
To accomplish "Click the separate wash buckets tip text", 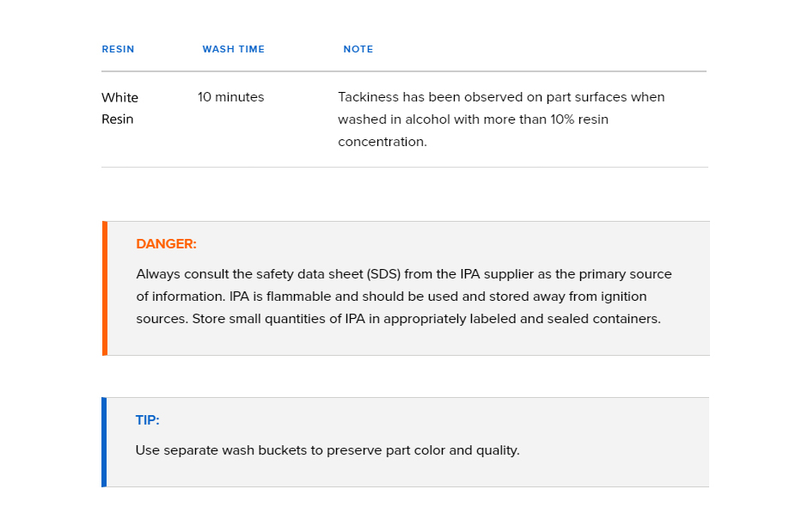I will coord(327,450).
